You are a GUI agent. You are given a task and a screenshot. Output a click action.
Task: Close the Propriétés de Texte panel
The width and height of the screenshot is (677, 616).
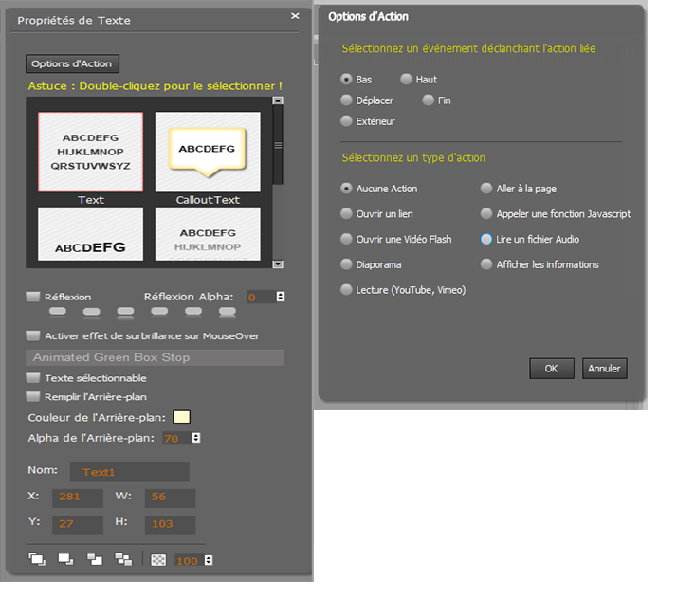pyautogui.click(x=295, y=16)
